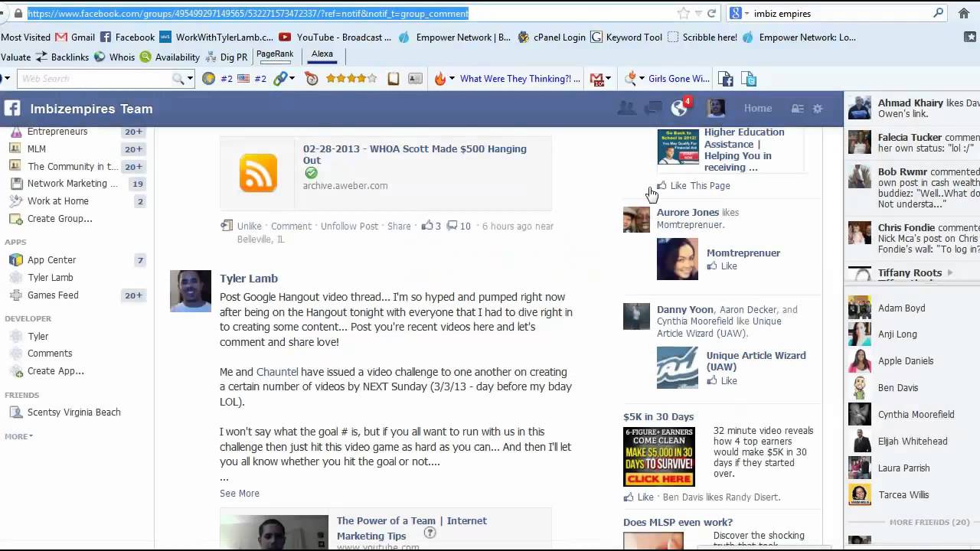This screenshot has width=980, height=551.
Task: Open privacy shortcuts lock icon
Action: tap(798, 109)
